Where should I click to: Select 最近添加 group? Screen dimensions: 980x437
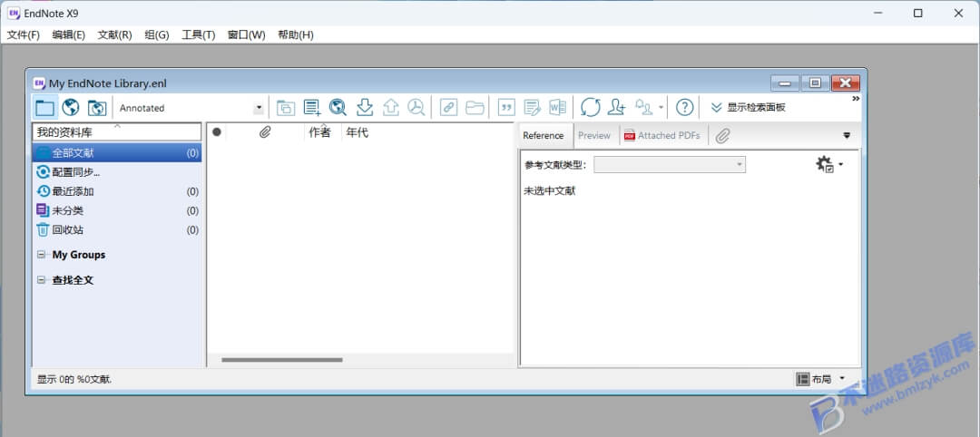117,191
